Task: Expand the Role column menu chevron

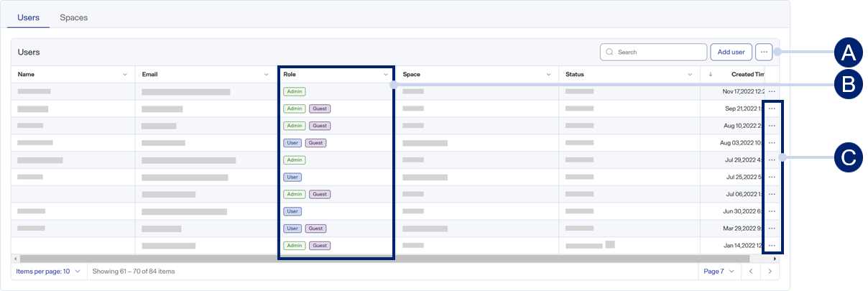Action: click(x=385, y=75)
